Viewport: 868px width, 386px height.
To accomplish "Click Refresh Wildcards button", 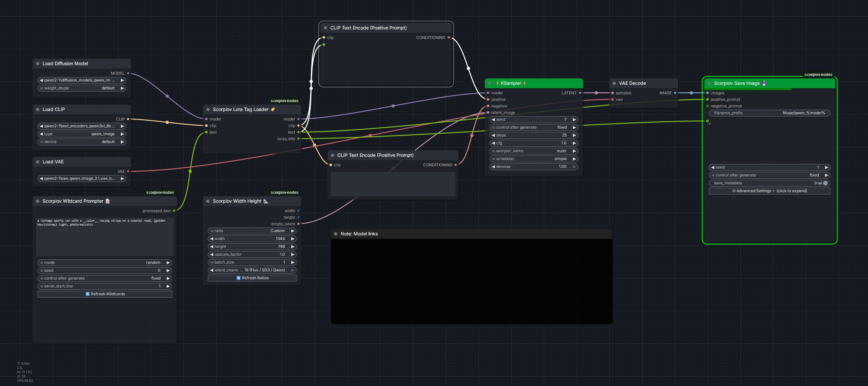I will tap(105, 294).
